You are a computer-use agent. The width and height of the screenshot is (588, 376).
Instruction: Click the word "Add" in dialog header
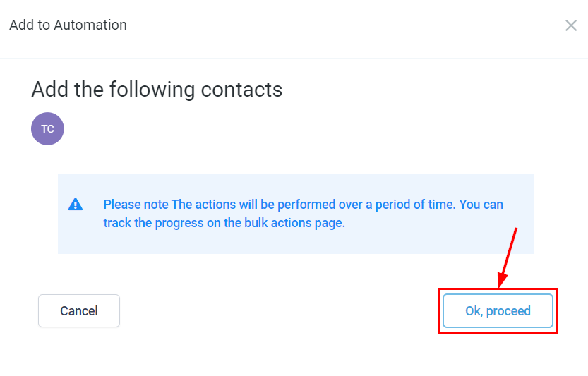click(x=20, y=25)
